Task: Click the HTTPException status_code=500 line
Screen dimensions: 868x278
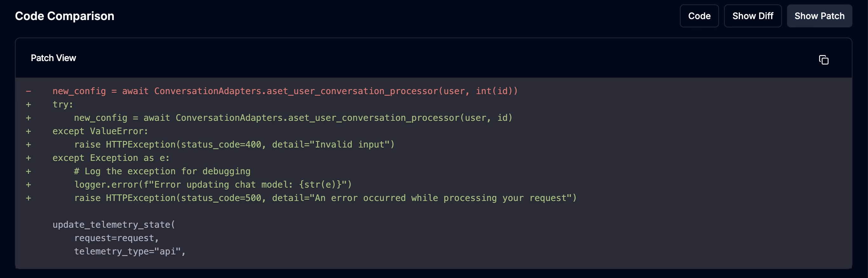Action: point(325,198)
